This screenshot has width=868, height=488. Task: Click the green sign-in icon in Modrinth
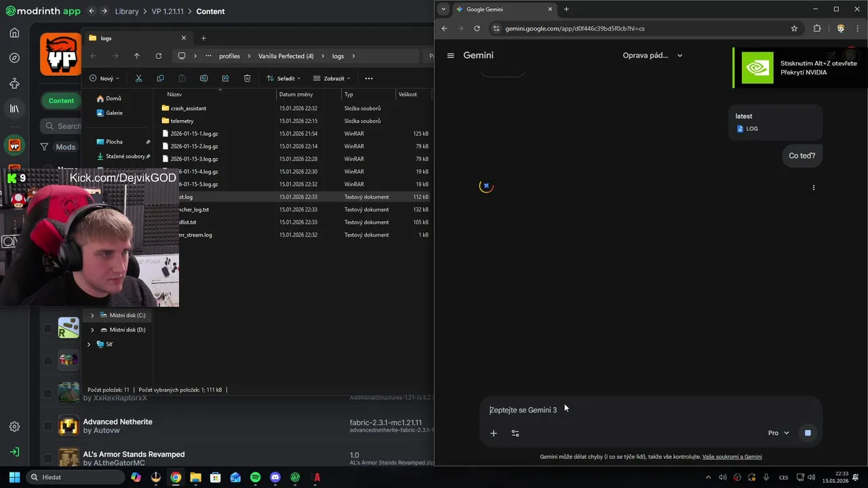[14, 451]
